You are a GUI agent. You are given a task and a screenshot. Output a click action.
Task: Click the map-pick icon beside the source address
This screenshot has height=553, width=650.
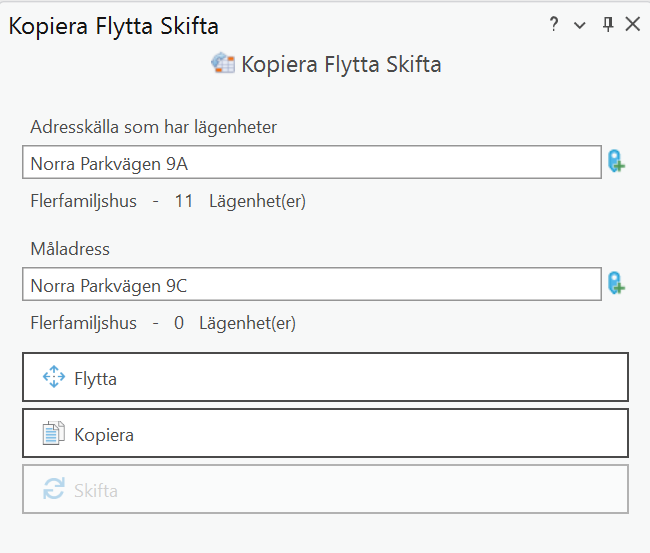(x=616, y=162)
